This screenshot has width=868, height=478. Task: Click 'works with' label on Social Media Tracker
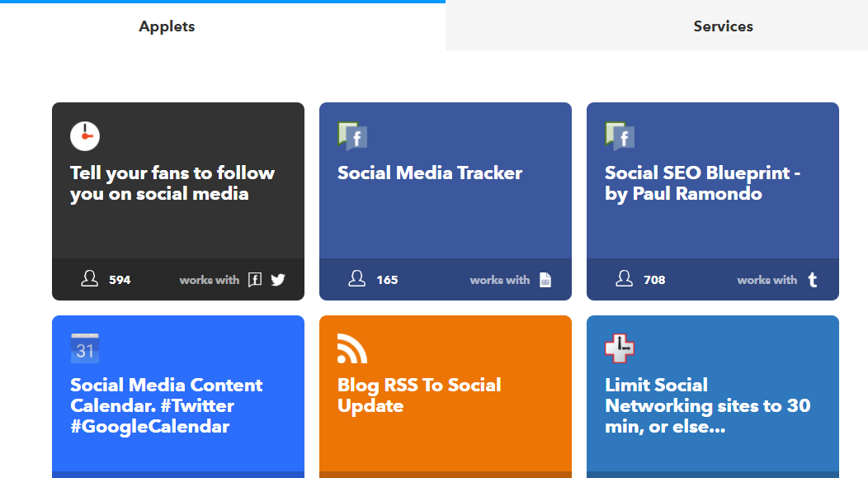[x=500, y=280]
